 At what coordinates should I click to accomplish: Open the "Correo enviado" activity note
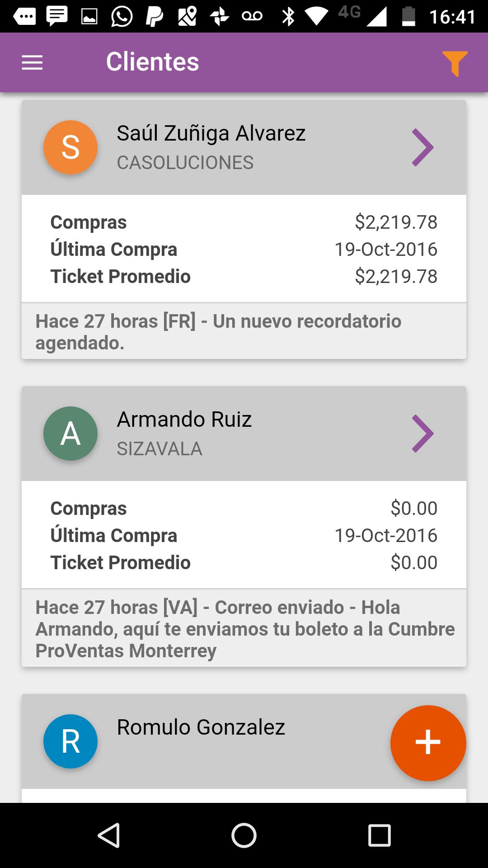pyautogui.click(x=244, y=629)
